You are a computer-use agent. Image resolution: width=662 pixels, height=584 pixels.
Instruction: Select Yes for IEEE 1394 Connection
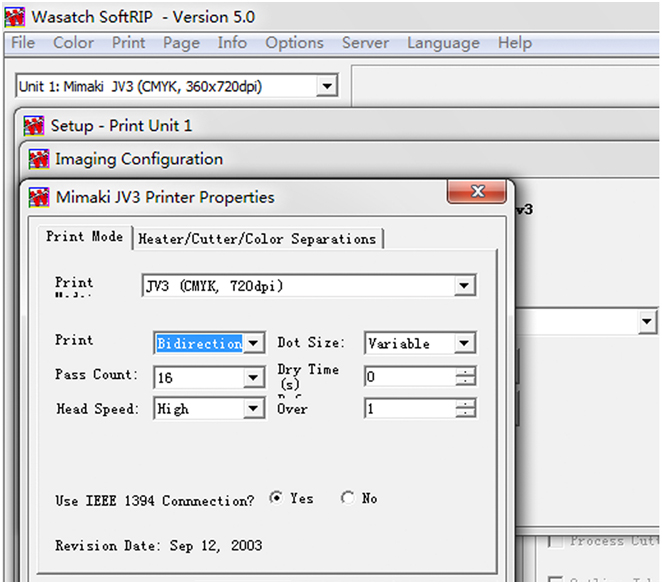click(274, 498)
